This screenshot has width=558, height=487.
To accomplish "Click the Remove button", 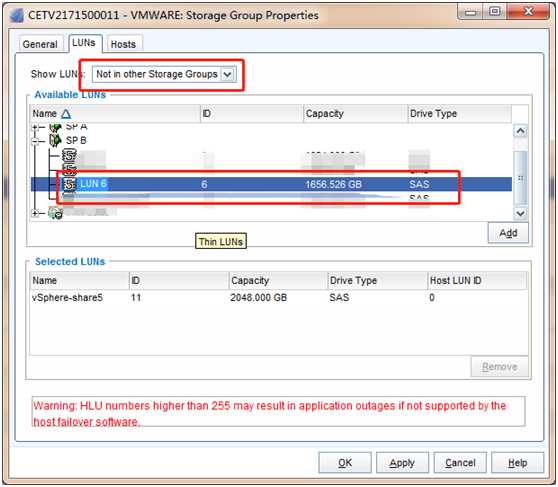I will point(500,367).
